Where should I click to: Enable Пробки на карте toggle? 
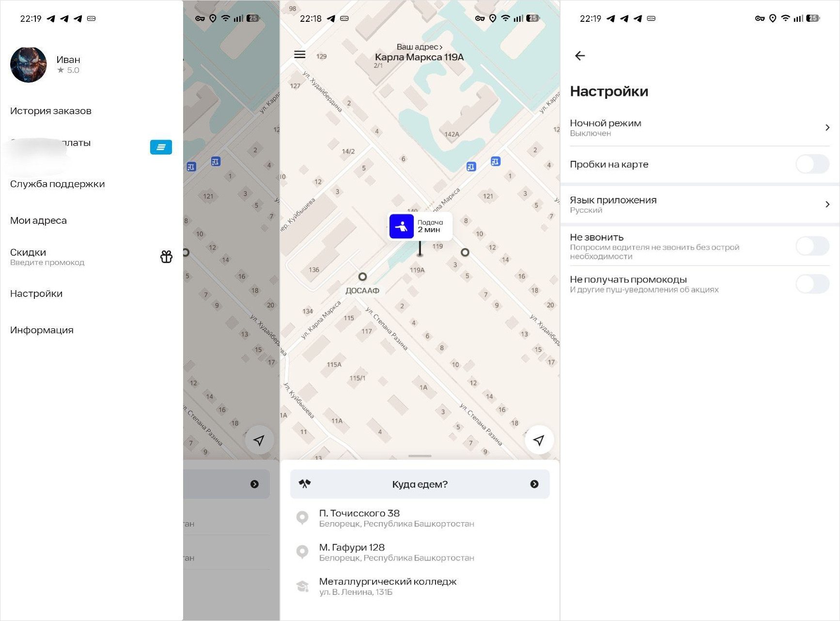click(812, 164)
